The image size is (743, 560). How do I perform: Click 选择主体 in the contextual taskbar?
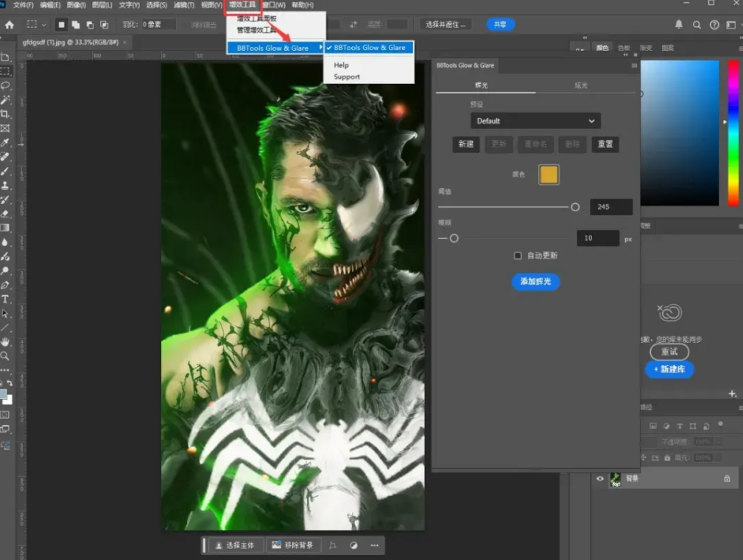point(235,545)
